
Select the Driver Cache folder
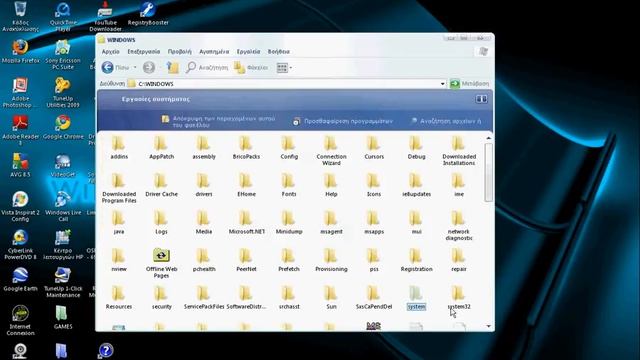pyautogui.click(x=161, y=185)
